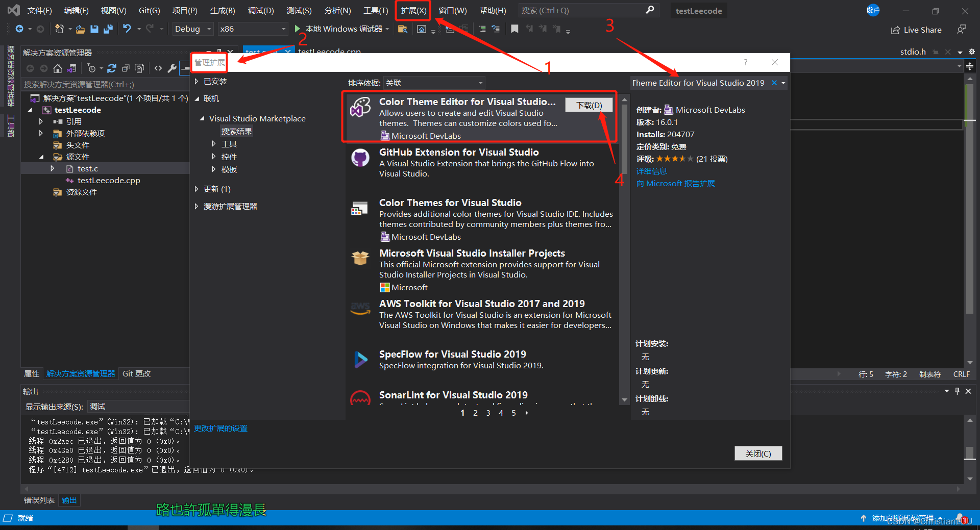Click the navigate backward arrow icon
Viewport: 980px width, 530px height.
point(19,29)
